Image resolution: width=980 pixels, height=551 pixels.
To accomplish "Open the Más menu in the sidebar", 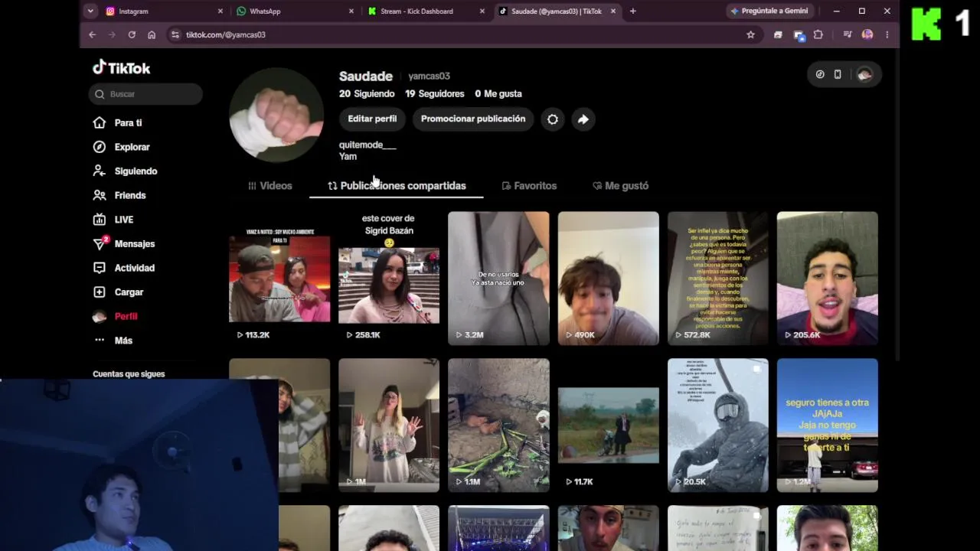I will [123, 341].
